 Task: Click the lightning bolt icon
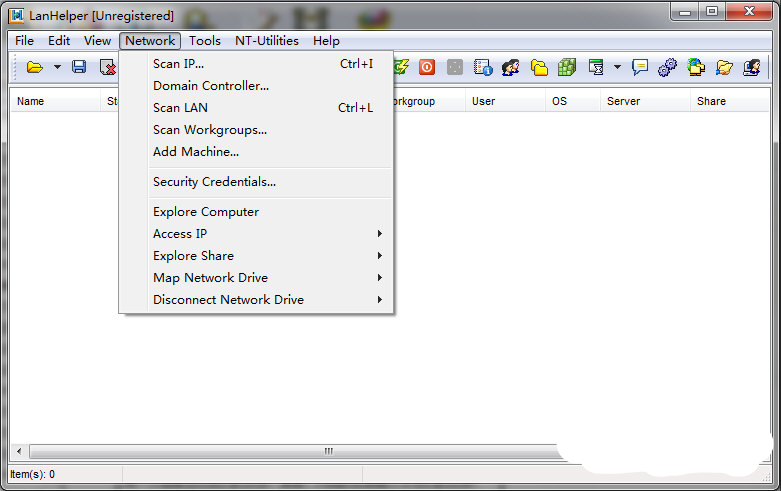(x=401, y=67)
